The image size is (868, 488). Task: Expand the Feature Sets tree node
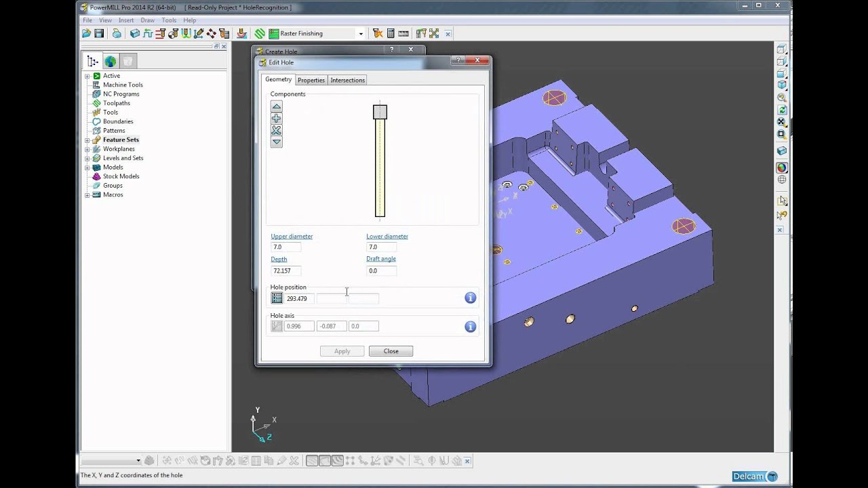click(87, 140)
